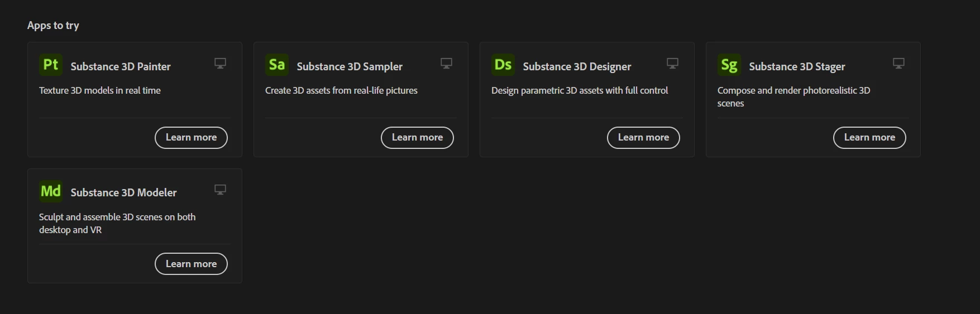Click the Sg Substance 3D Stager app icon
The image size is (980, 314).
point(729,65)
